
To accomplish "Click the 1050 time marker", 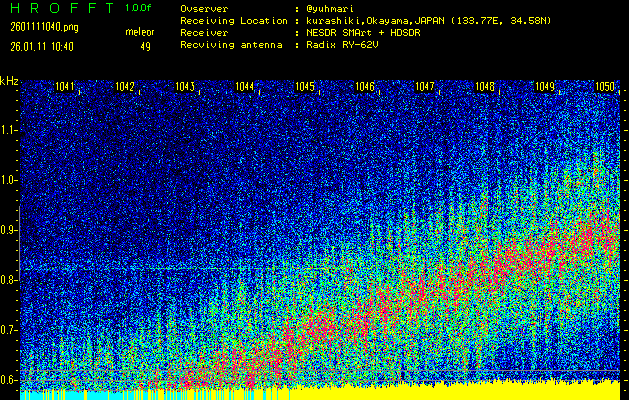I will pos(605,87).
